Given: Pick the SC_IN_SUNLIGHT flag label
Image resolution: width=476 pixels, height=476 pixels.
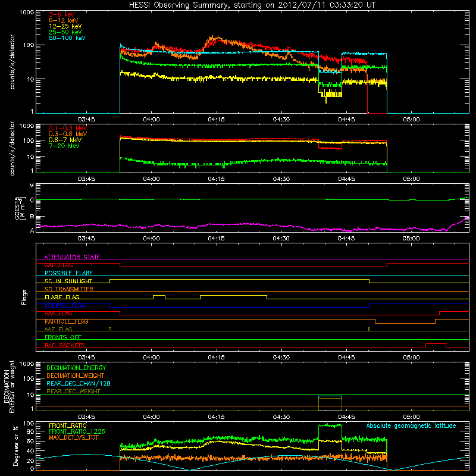Looking at the screenshot, I should click(68, 281).
